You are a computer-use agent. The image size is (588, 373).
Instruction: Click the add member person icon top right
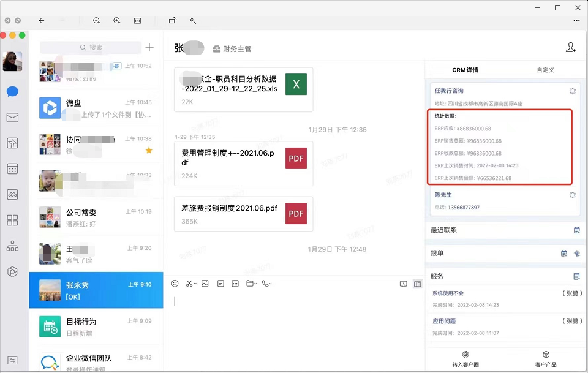[570, 46]
